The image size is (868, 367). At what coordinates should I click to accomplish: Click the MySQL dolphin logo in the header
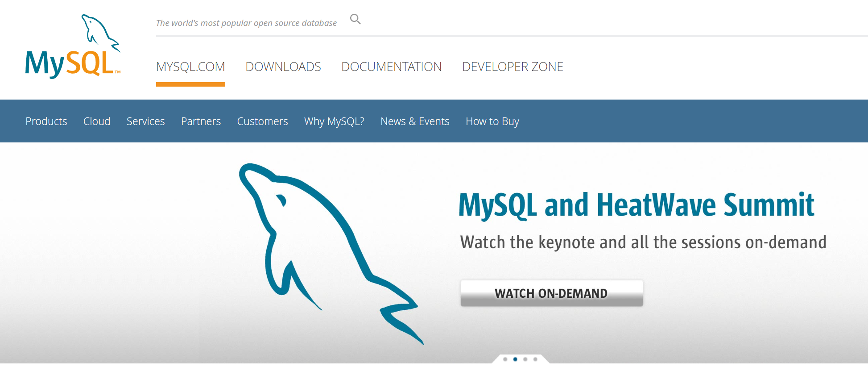pyautogui.click(x=73, y=46)
